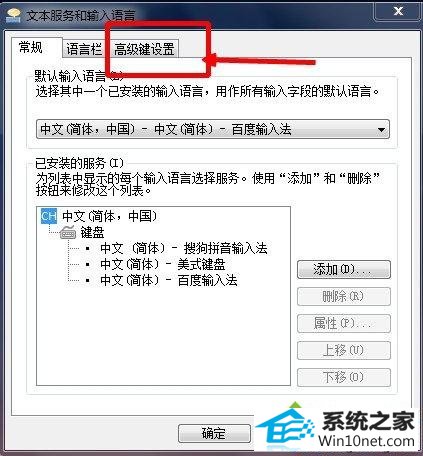Select the CH language badge icon
The height and width of the screenshot is (456, 423).
[x=49, y=216]
